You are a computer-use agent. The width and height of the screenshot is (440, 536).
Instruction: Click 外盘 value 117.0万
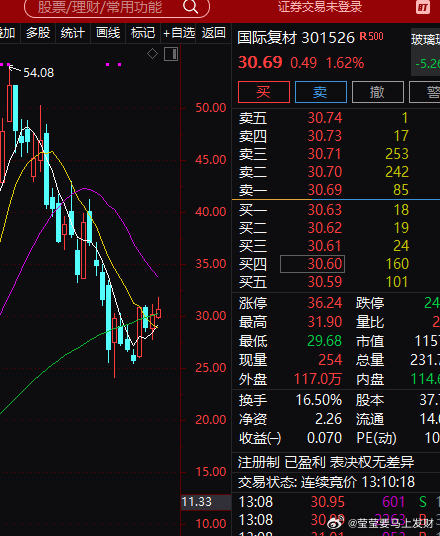click(x=318, y=379)
